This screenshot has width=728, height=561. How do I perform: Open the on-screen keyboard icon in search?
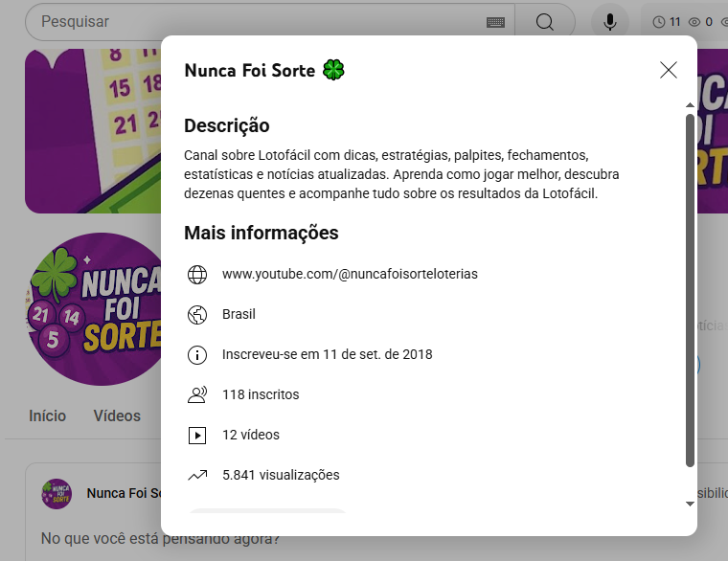tap(495, 22)
